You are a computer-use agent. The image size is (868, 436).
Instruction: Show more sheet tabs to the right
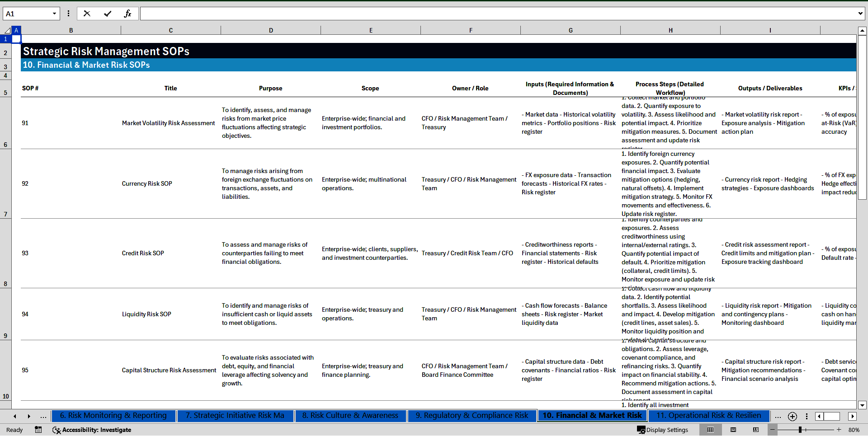click(x=778, y=416)
